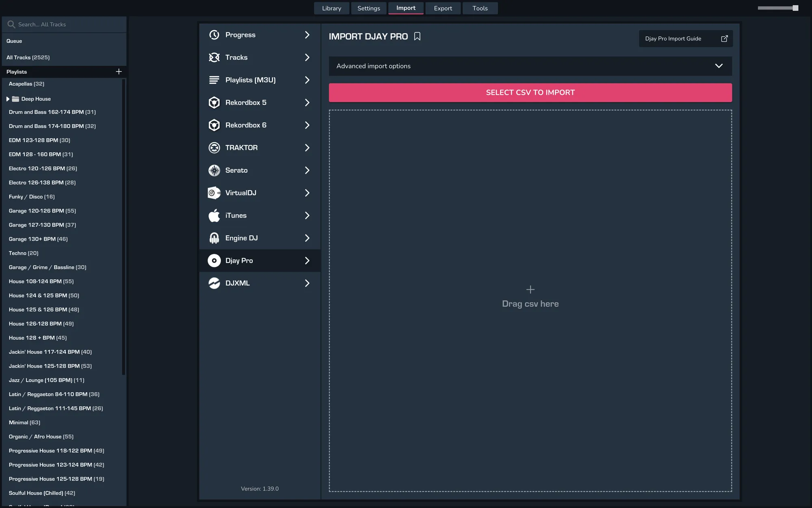The image size is (812, 508).
Task: Click the VirtualDJ icon
Action: (214, 193)
